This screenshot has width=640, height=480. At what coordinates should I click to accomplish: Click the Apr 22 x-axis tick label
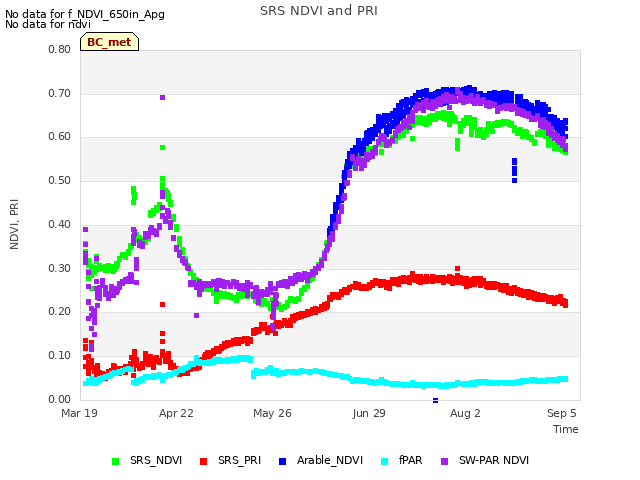pyautogui.click(x=176, y=413)
